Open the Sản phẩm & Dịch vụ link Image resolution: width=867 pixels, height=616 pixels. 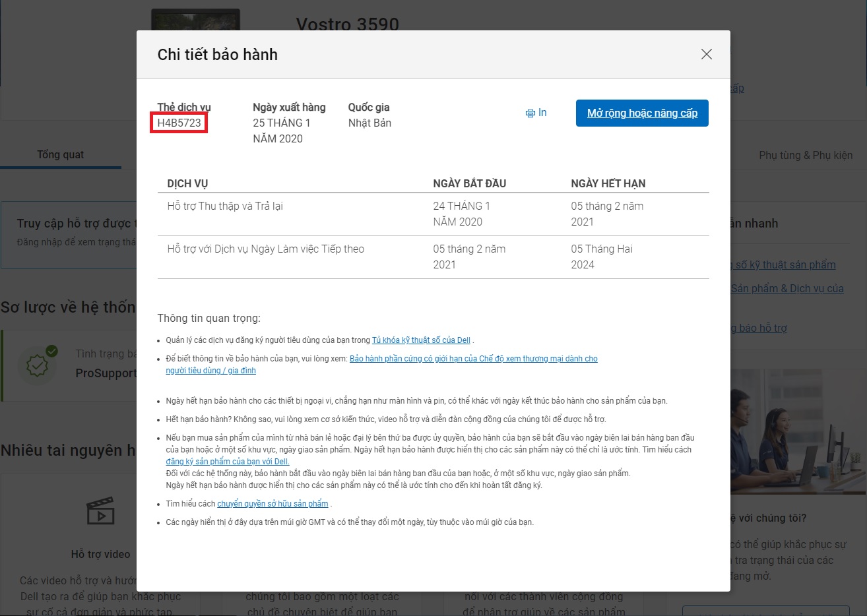(x=787, y=288)
